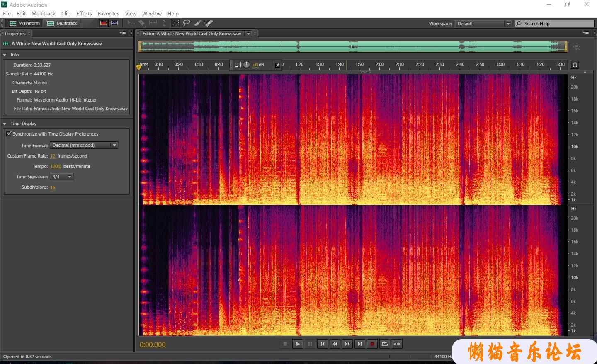Open the Workspace Default dropdown
Viewport: 597px width, 364px height.
(x=483, y=24)
